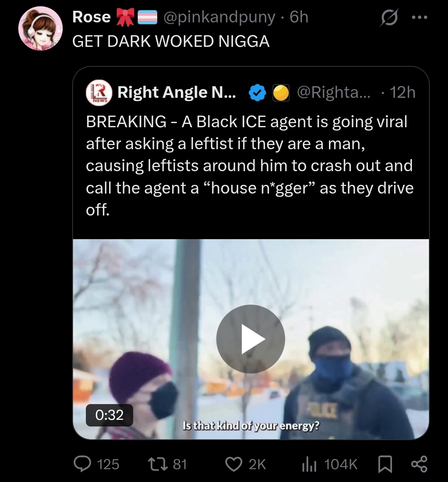Image resolution: width=448 pixels, height=482 pixels.
Task: Click the repost icon showing 81
Action: (x=158, y=464)
